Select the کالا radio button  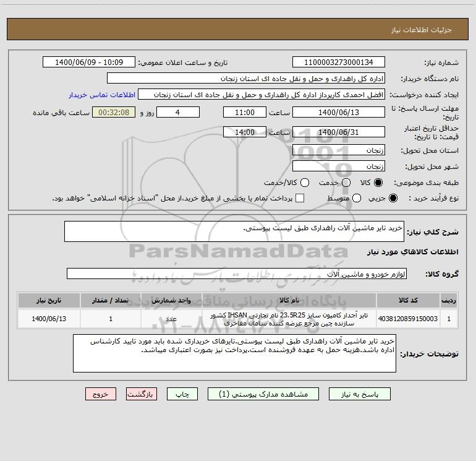click(378, 183)
